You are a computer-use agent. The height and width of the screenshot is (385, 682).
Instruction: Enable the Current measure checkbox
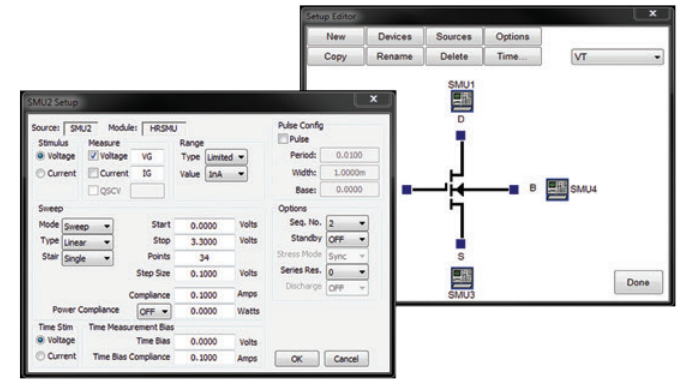click(x=94, y=173)
